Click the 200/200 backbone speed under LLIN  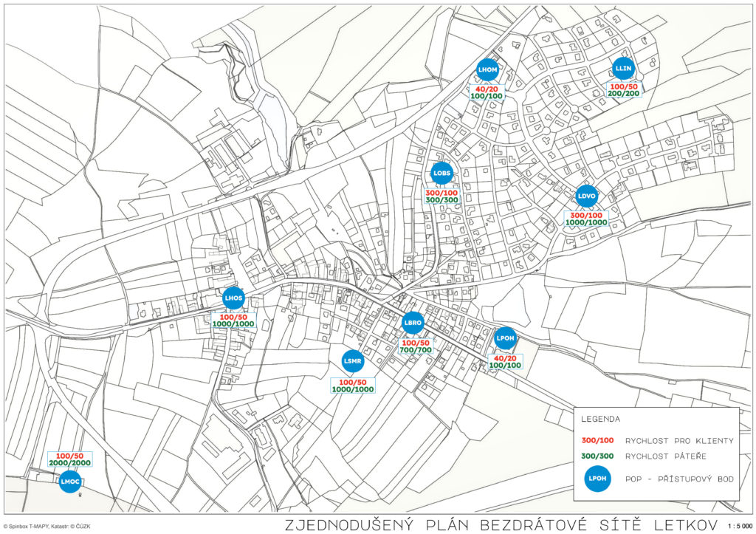click(x=623, y=94)
